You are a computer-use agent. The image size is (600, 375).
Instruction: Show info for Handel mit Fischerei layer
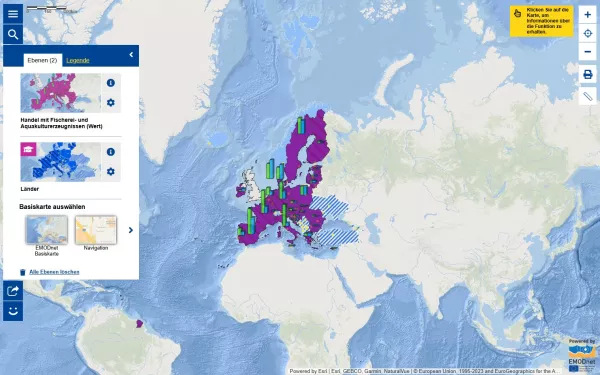pyautogui.click(x=111, y=83)
